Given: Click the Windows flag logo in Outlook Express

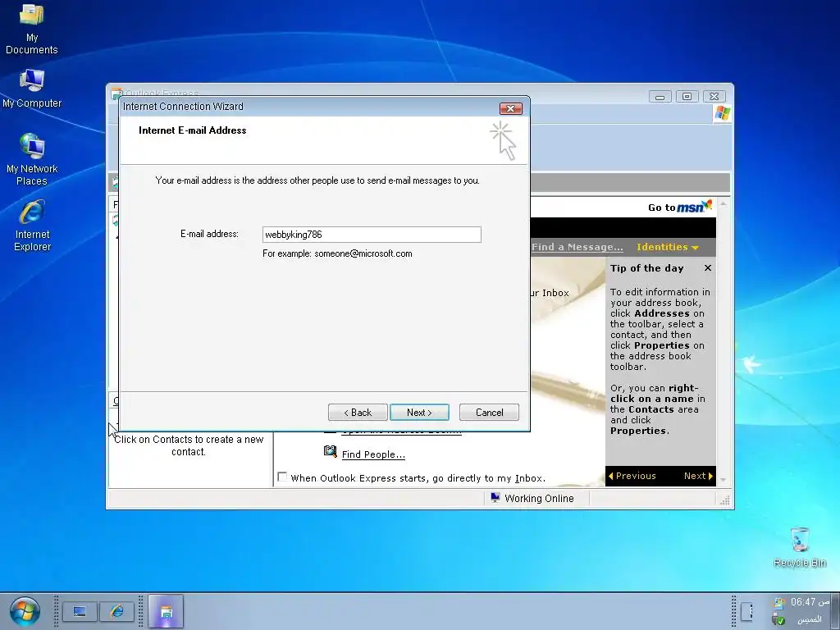Looking at the screenshot, I should click(x=722, y=113).
